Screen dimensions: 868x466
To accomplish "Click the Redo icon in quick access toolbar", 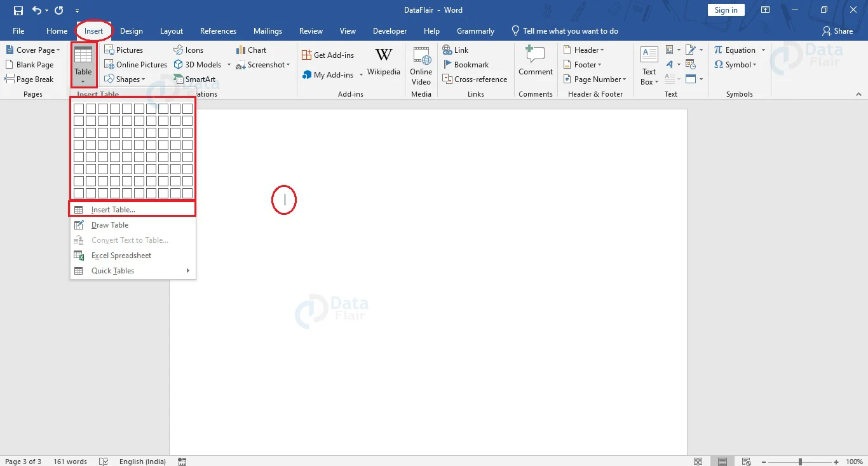I will tap(59, 10).
